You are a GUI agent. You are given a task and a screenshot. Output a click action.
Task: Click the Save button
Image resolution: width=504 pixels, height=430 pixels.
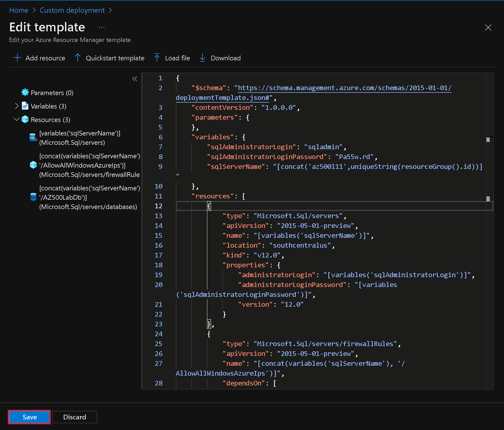30,417
